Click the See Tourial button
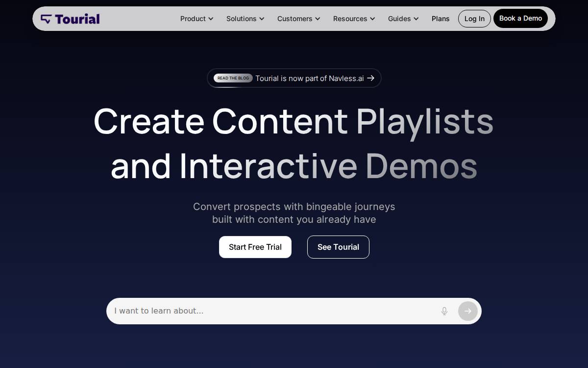 [338, 247]
